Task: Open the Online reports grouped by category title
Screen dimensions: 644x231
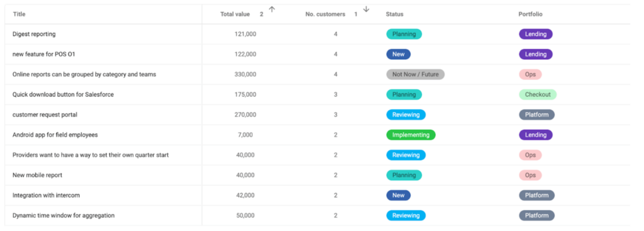Action: [x=84, y=74]
